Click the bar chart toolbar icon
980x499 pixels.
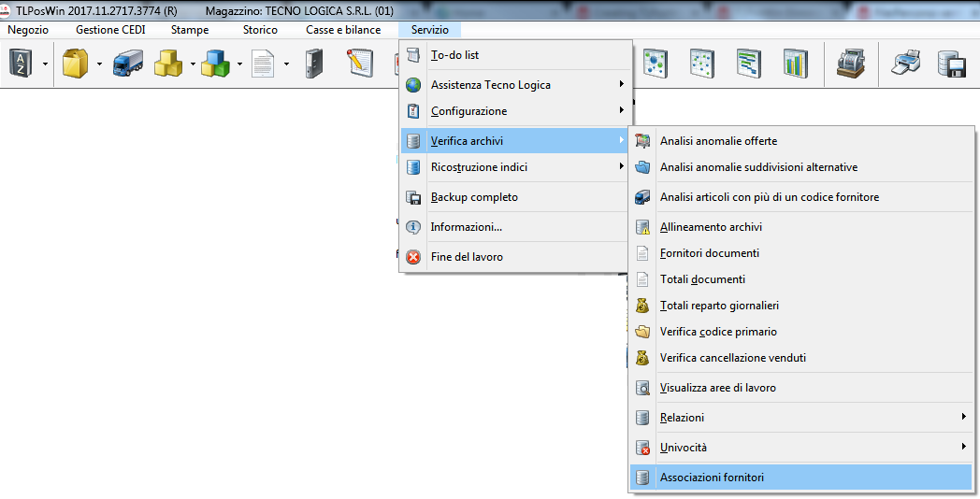[x=795, y=64]
